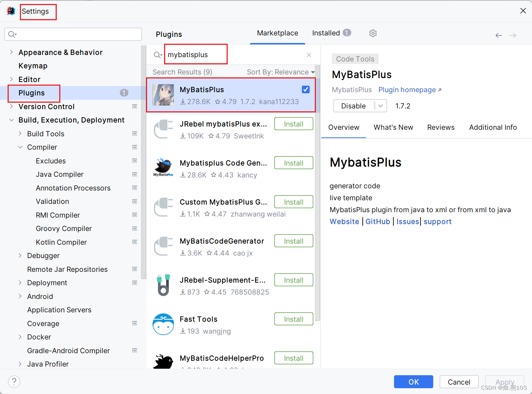Click the plugin list vertical scrollbar
Image resolution: width=532 pixels, height=394 pixels.
pos(317,193)
